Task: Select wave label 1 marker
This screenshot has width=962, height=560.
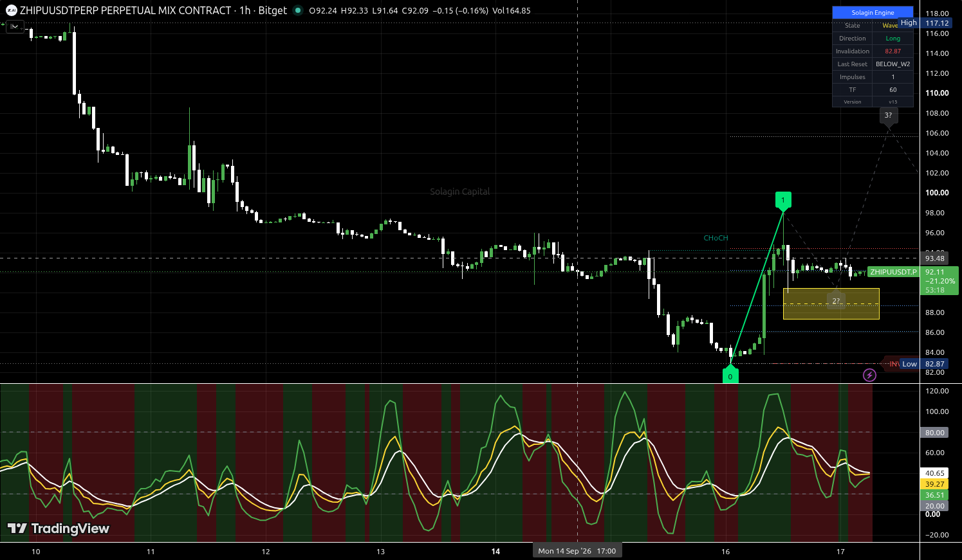Action: [783, 201]
